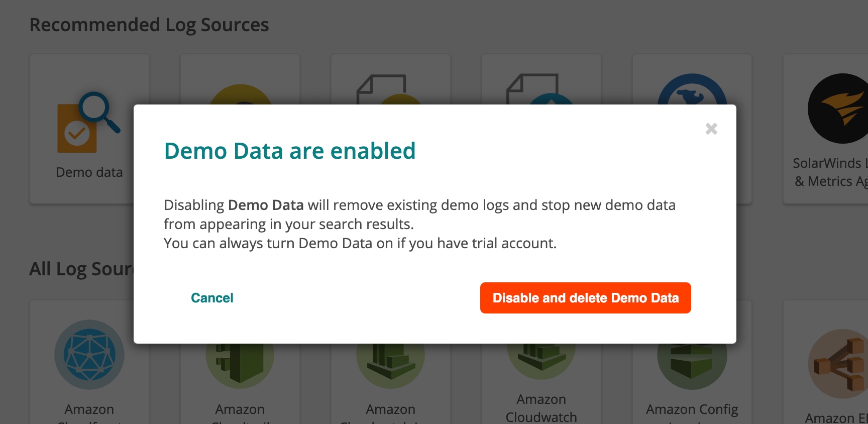Click the "Demo Data are enabled" heading
Screen dimensions: 868x424
click(290, 151)
